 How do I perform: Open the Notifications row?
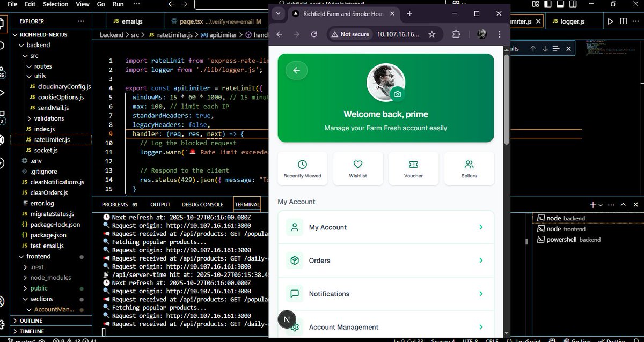[386, 294]
